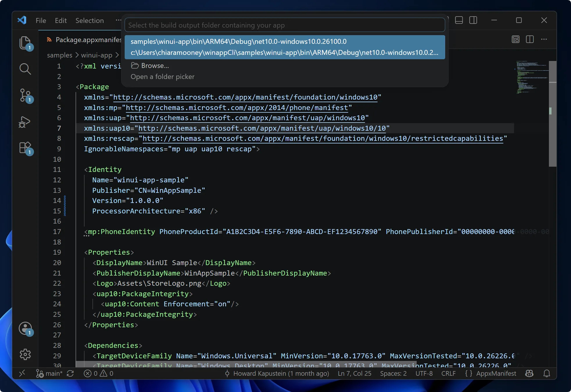Open the preview layout editor icon
Image resolution: width=571 pixels, height=392 pixels.
click(x=515, y=39)
